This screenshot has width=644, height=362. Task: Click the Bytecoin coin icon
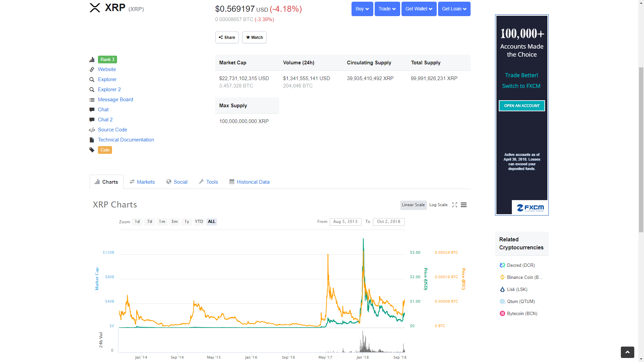502,313
